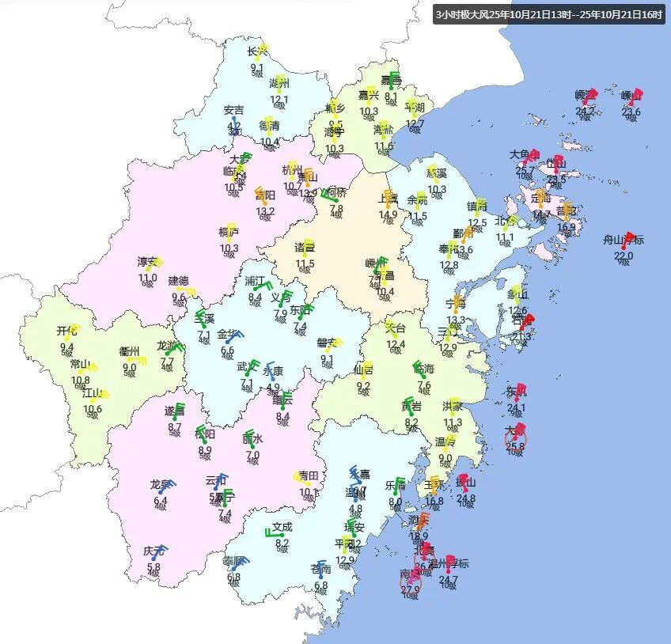Click the yellow wind barb at 建德
The height and width of the screenshot is (644, 671).
187,291
